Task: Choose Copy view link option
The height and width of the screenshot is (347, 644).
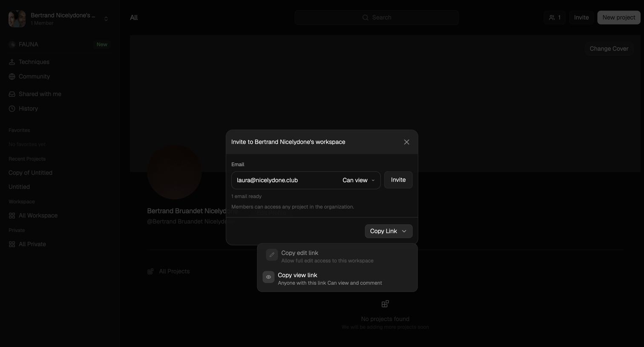Action: (x=337, y=279)
